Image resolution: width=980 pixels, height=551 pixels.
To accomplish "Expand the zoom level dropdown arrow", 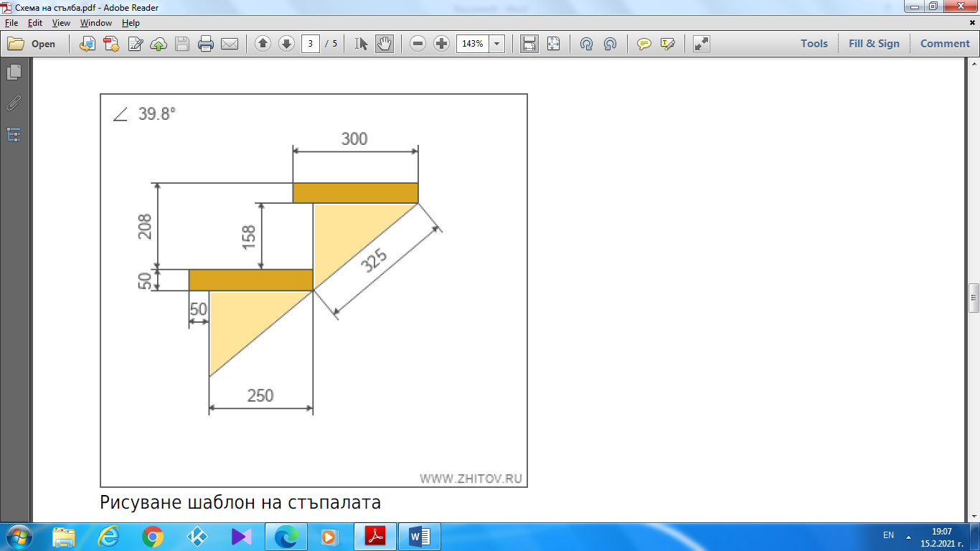I will coord(496,44).
